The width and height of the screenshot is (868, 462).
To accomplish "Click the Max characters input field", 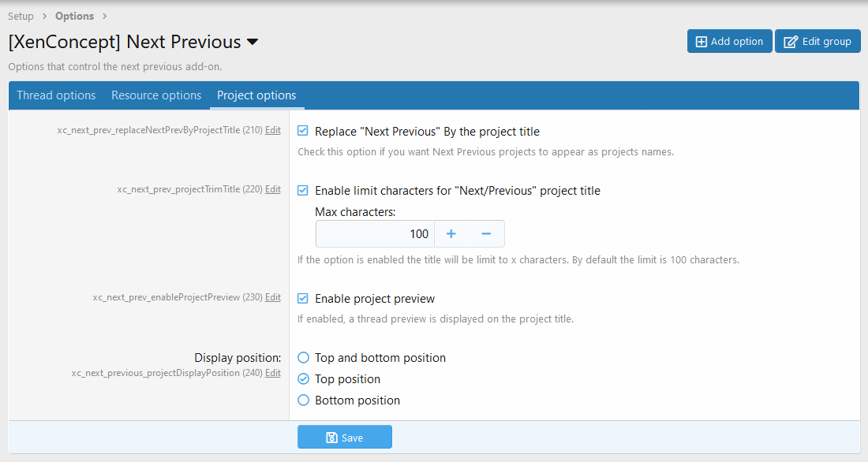I will (x=375, y=234).
